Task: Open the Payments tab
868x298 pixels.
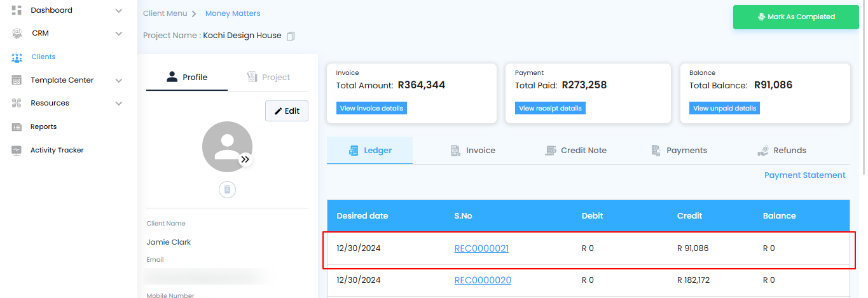Action: [679, 151]
